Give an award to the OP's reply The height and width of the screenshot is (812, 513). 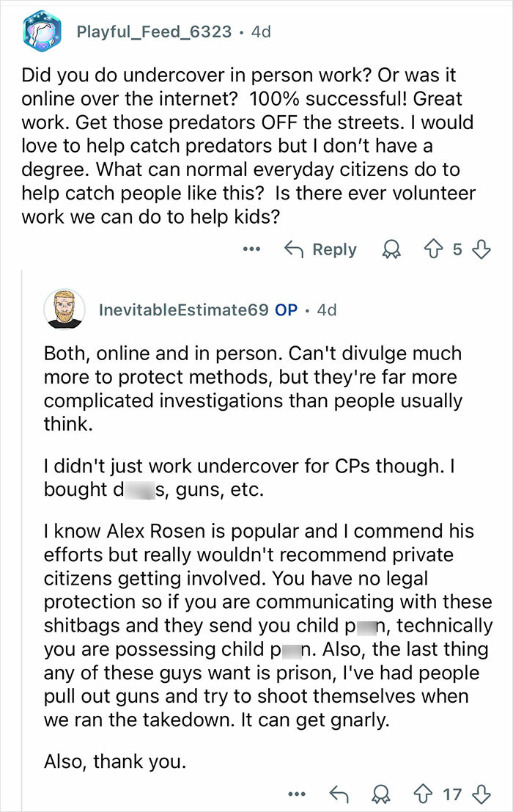point(380,794)
